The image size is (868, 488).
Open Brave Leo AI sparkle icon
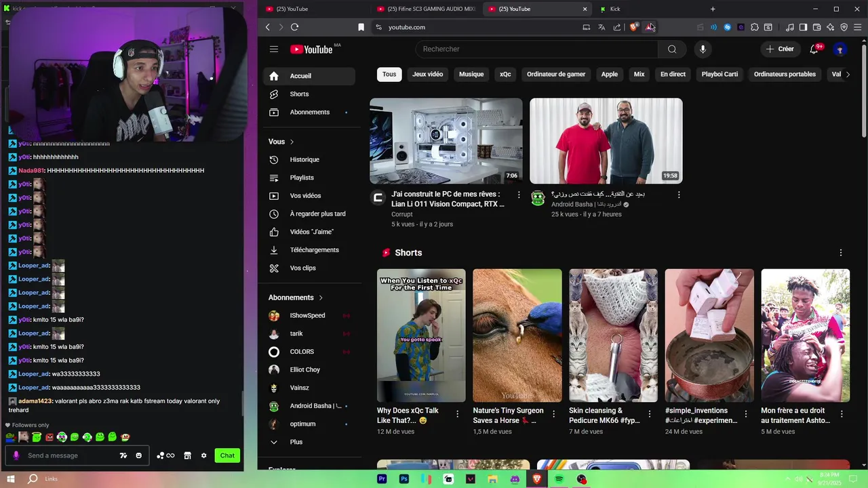pyautogui.click(x=830, y=27)
